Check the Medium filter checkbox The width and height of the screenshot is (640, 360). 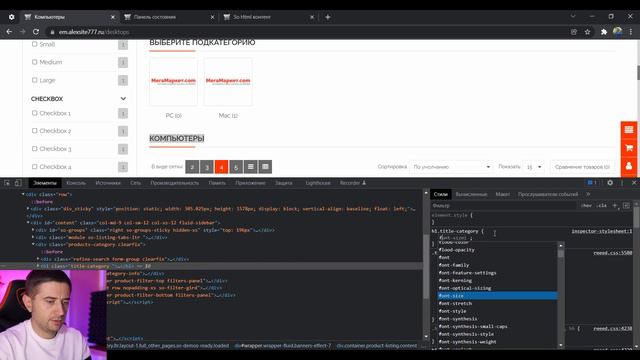[x=34, y=62]
